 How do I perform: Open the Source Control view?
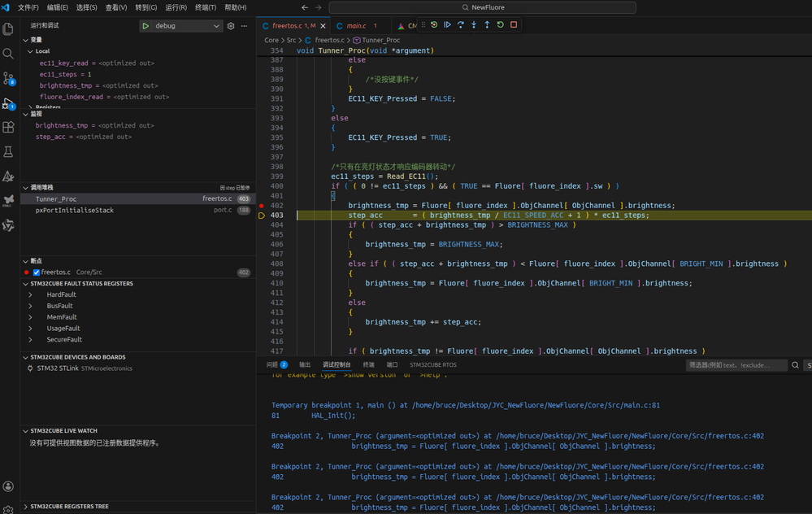[9, 79]
